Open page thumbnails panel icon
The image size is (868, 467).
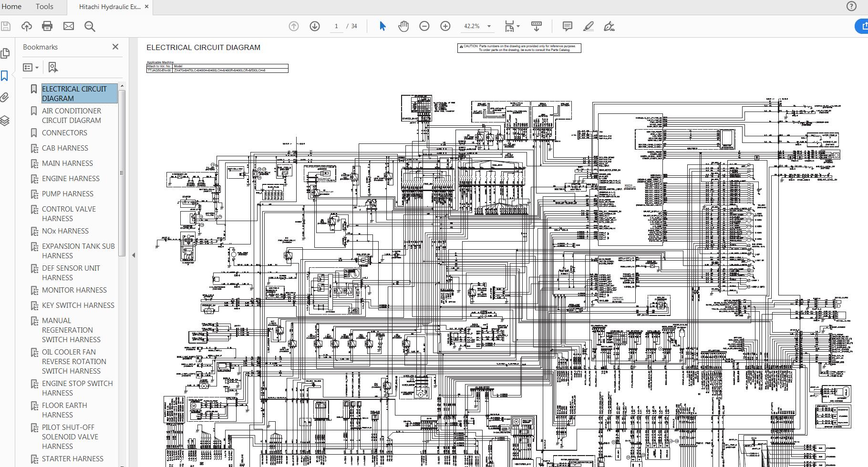[5, 53]
